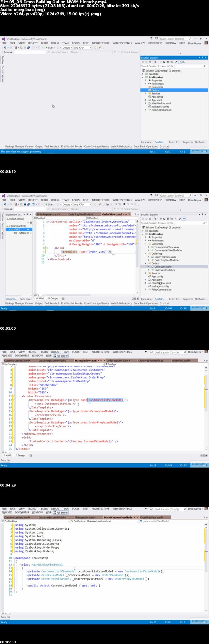Click Brian Noyes account avatar in 00:01:50 frame
The image size is (209, 644).
point(206,43)
